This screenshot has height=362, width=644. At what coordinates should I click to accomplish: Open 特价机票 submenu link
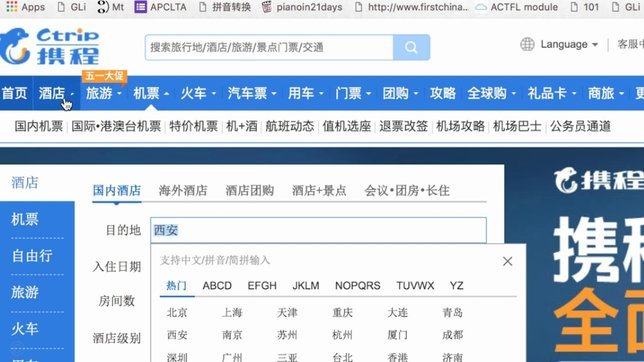click(x=193, y=126)
